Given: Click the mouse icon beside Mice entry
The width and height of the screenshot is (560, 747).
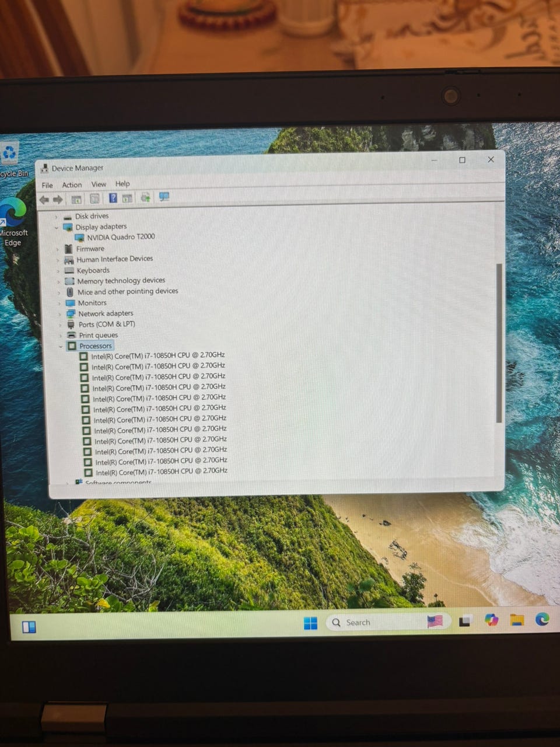Looking at the screenshot, I should 71,292.
